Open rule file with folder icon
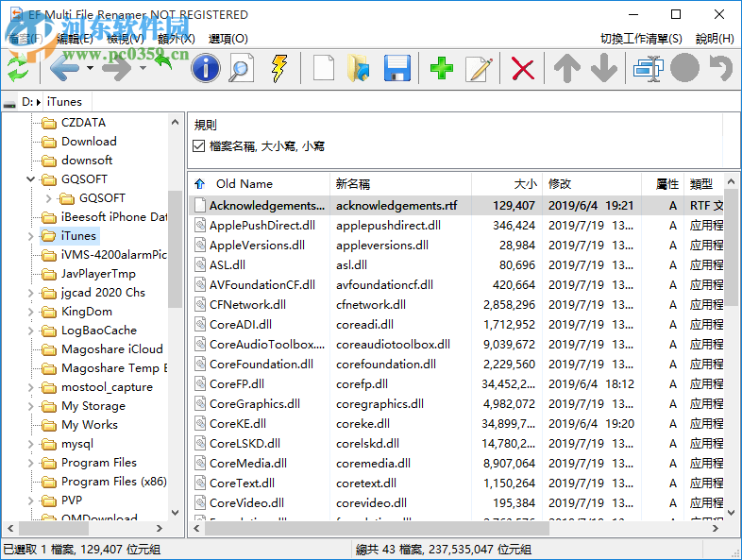 [358, 69]
